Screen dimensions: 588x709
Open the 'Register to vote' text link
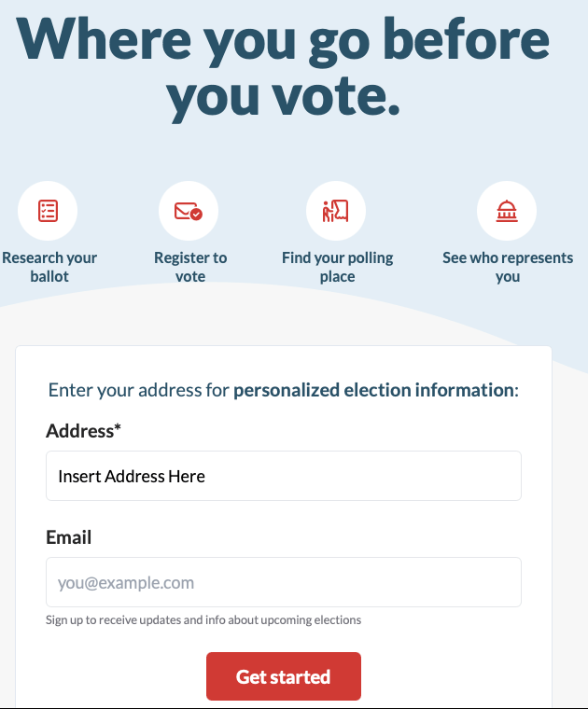click(x=190, y=267)
